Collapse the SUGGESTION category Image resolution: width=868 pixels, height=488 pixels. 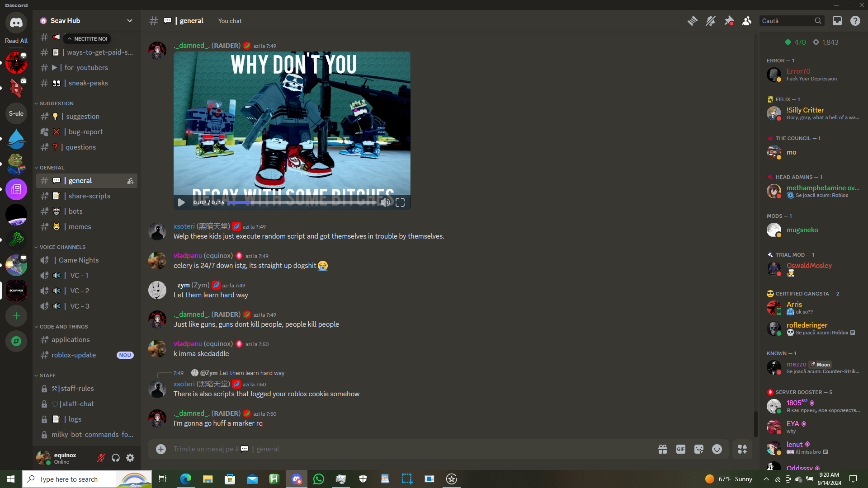pyautogui.click(x=56, y=103)
